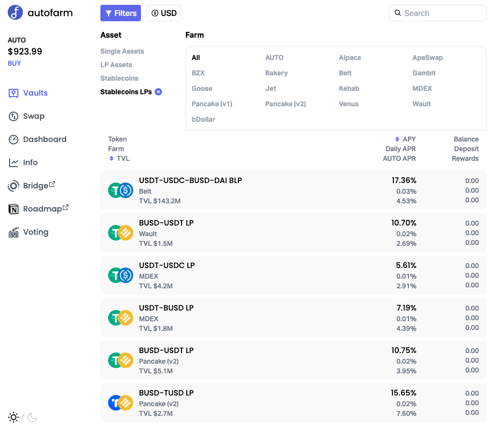
Task: Filter farms by AUTO
Action: (x=274, y=57)
